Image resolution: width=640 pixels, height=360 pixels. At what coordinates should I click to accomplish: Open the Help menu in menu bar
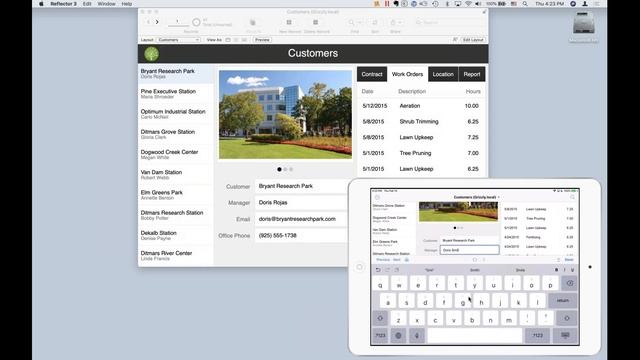(x=127, y=4)
